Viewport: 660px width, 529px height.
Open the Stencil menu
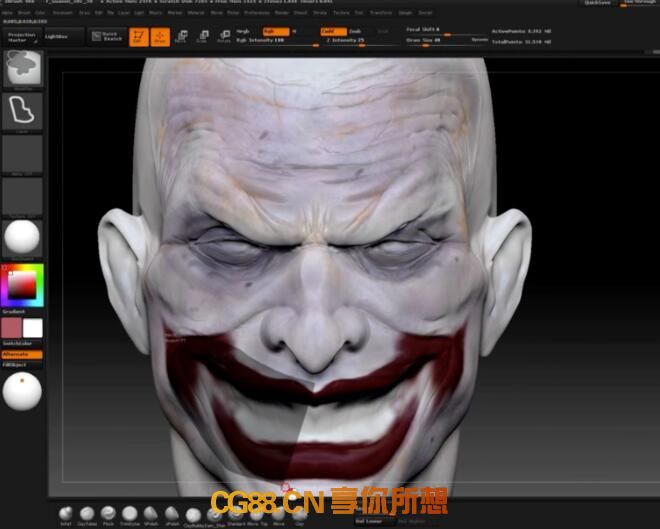(x=300, y=13)
